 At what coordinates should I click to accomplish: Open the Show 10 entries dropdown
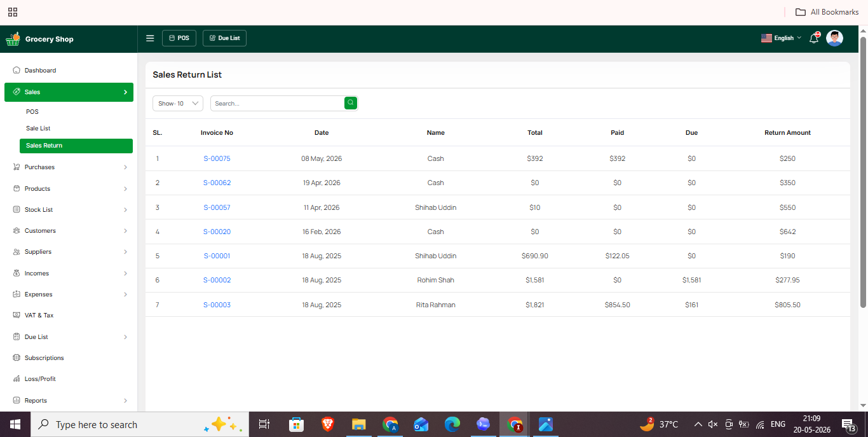pos(178,103)
